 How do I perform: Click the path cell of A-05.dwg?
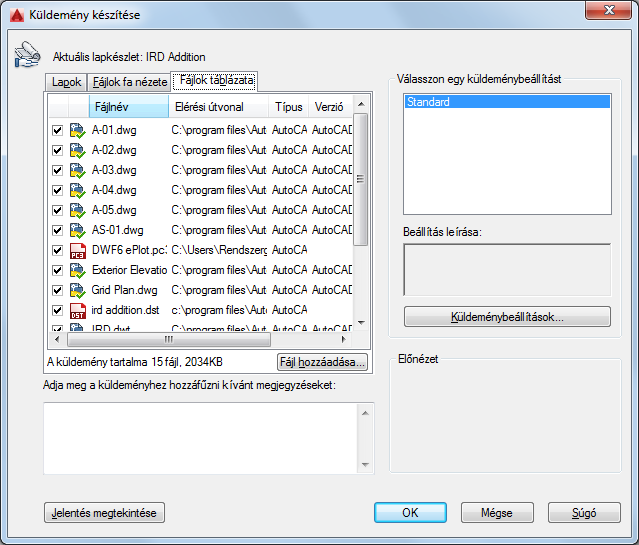(218, 210)
